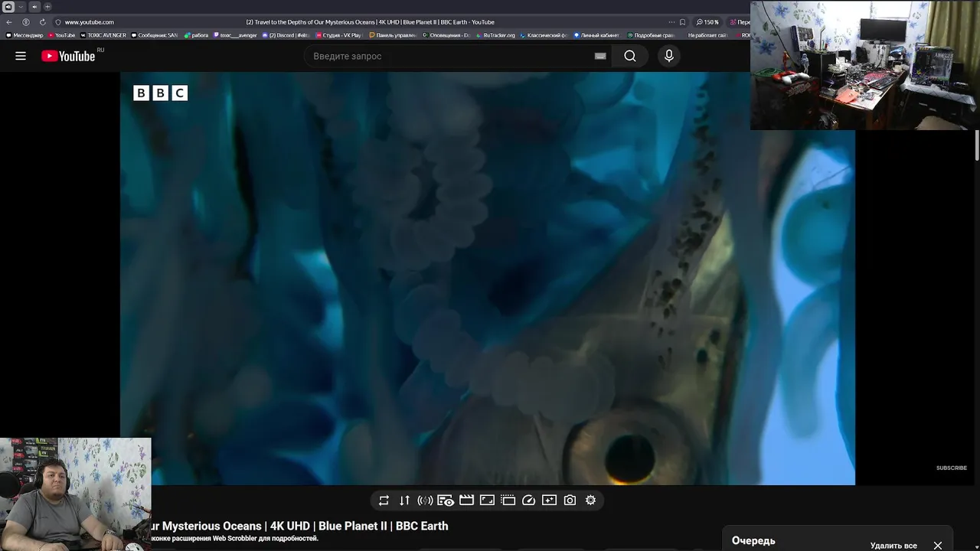Toggle cinema mode clapperboard icon
This screenshot has height=551, width=980.
(466, 500)
